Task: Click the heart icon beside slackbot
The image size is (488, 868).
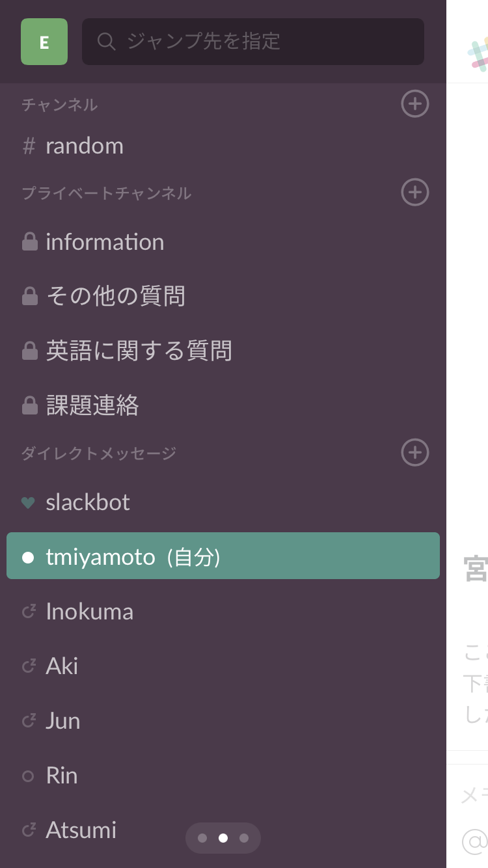Action: pos(28,502)
